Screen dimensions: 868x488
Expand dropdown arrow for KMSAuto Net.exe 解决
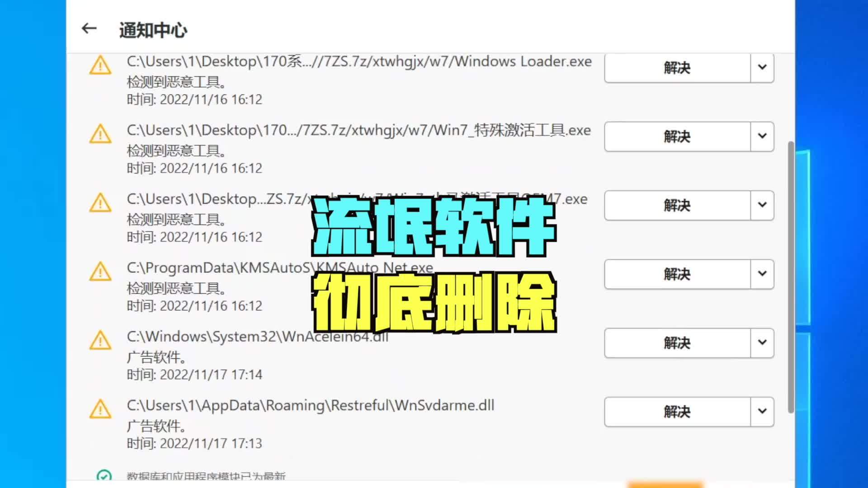click(x=762, y=273)
